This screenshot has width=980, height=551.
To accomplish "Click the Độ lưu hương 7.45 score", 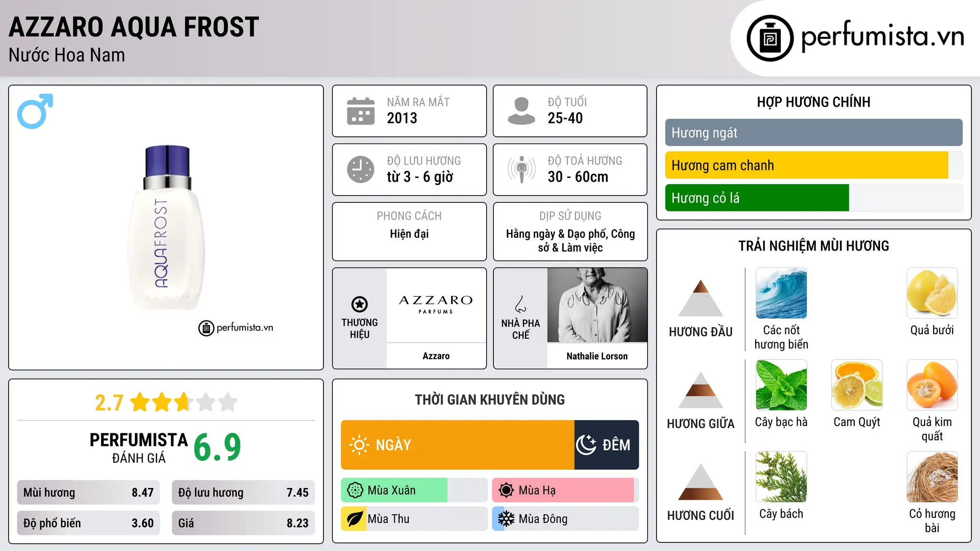I will (244, 493).
